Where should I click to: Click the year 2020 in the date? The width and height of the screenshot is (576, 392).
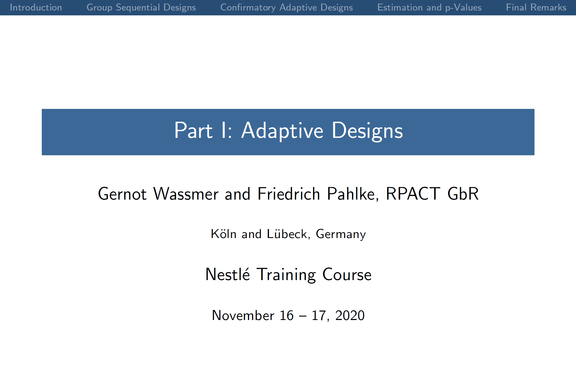tap(350, 315)
